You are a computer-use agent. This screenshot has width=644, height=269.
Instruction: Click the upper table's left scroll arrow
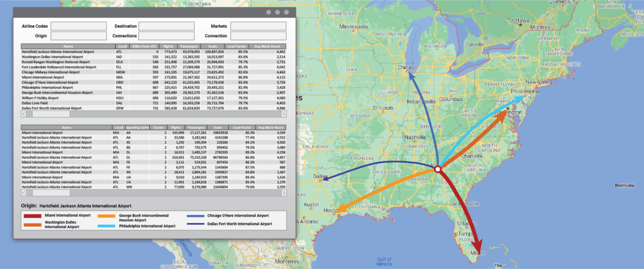pyautogui.click(x=24, y=114)
